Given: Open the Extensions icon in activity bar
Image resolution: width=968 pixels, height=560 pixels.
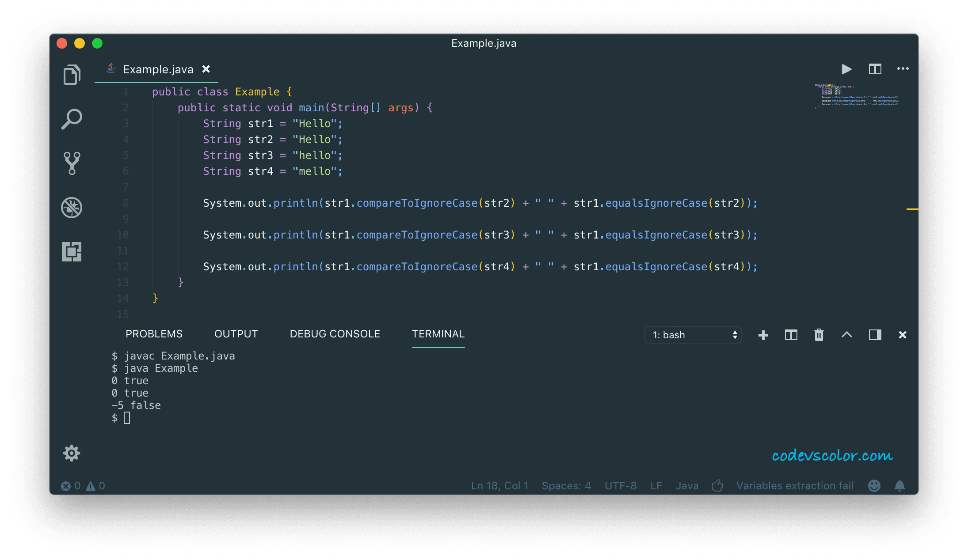Looking at the screenshot, I should coord(72,252).
